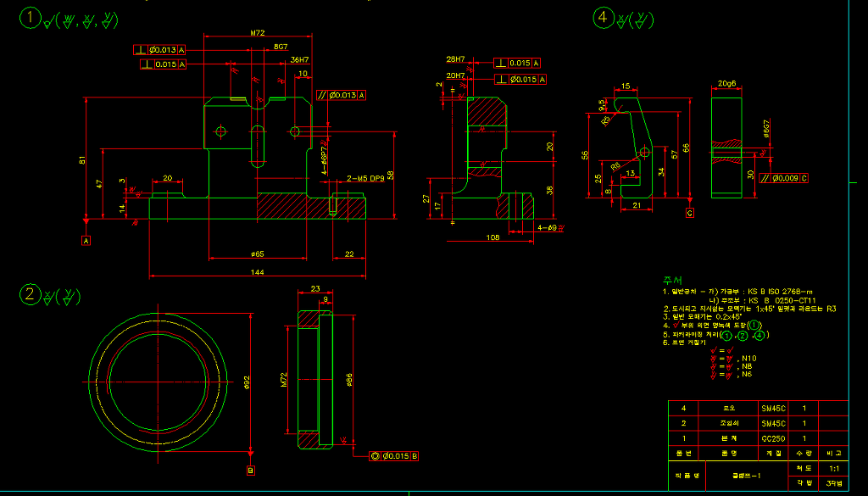Select the perpendicularity frame ø0.015 A beside 20H7

(520, 80)
